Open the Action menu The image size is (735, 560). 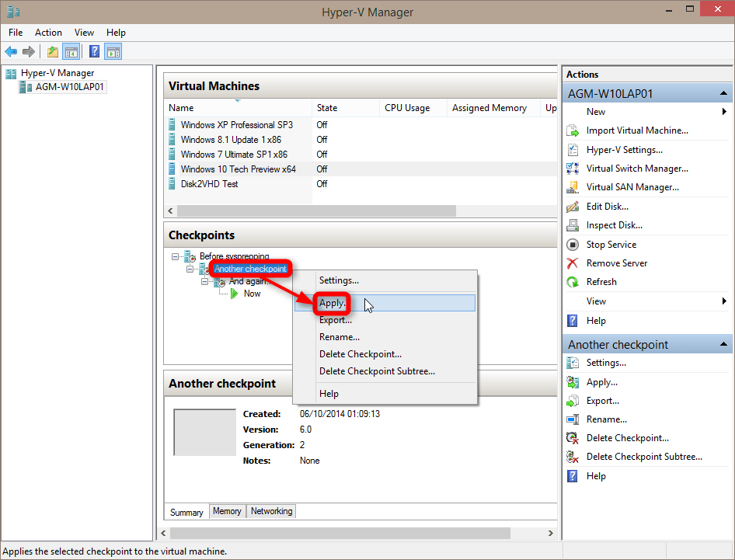(x=48, y=33)
